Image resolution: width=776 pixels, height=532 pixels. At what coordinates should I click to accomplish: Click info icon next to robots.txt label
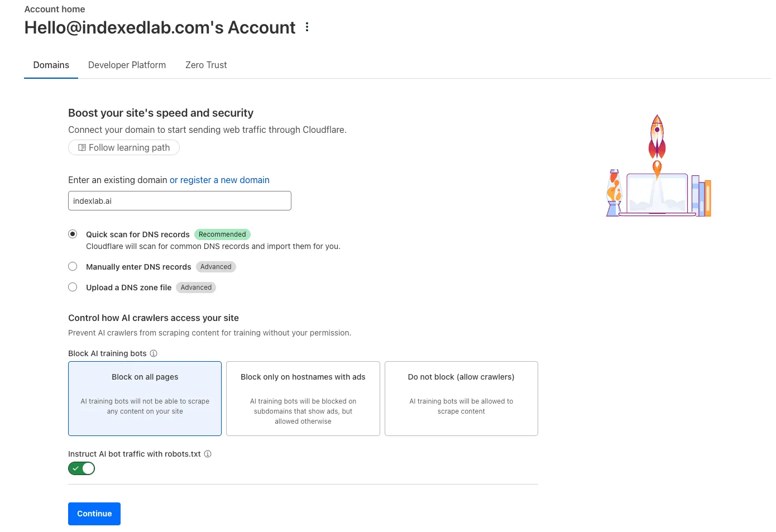click(x=208, y=454)
